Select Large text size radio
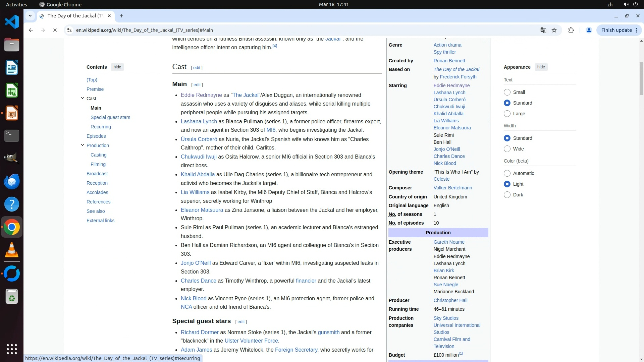Image resolution: width=644 pixels, height=362 pixels. [x=507, y=114]
